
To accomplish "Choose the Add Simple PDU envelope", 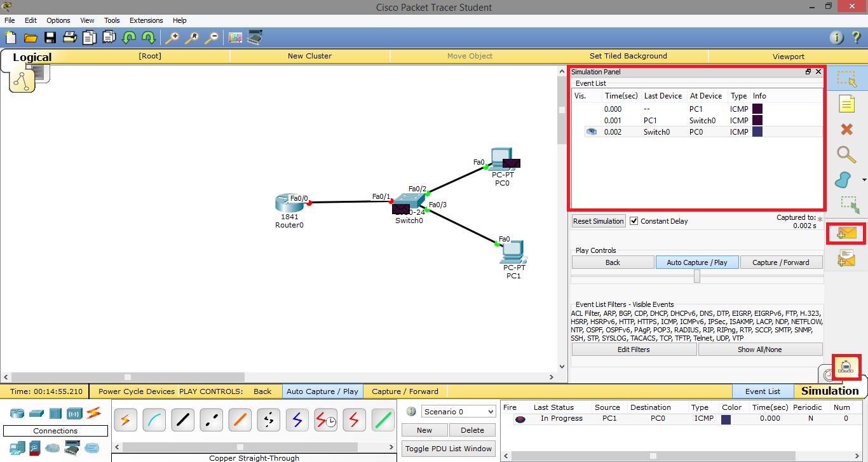I will point(846,233).
